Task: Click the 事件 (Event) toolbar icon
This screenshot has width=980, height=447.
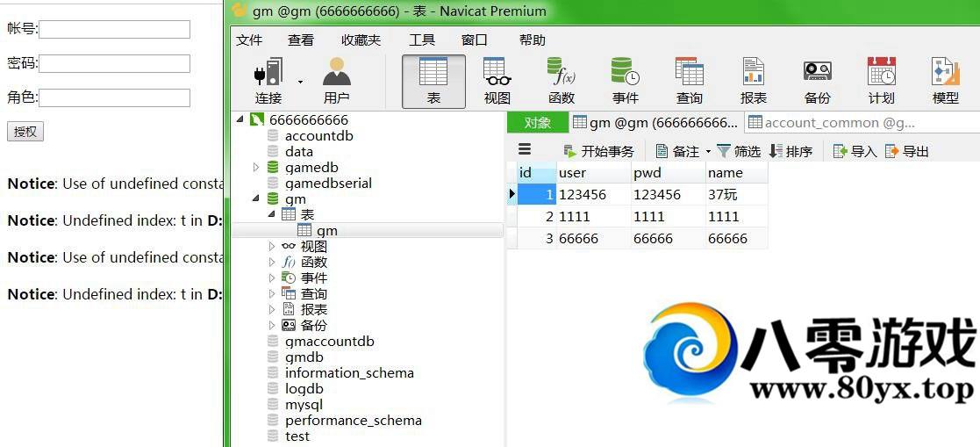Action: [626, 81]
